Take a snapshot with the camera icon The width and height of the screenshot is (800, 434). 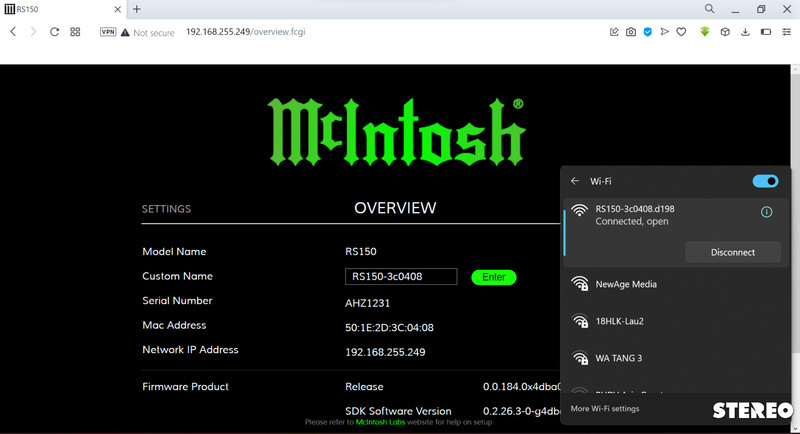tap(631, 32)
